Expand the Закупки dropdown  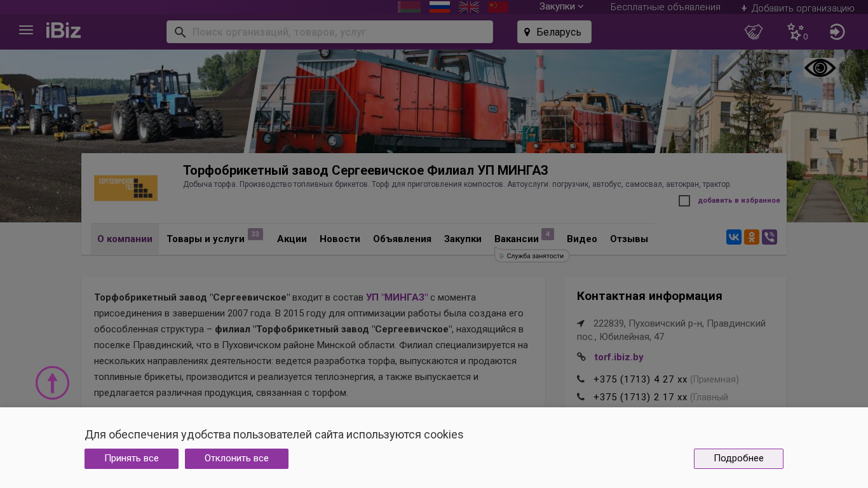[x=561, y=6]
